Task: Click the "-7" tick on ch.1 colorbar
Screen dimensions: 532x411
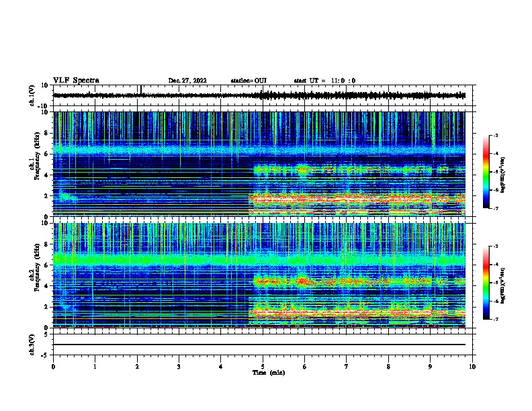Action: coord(495,208)
